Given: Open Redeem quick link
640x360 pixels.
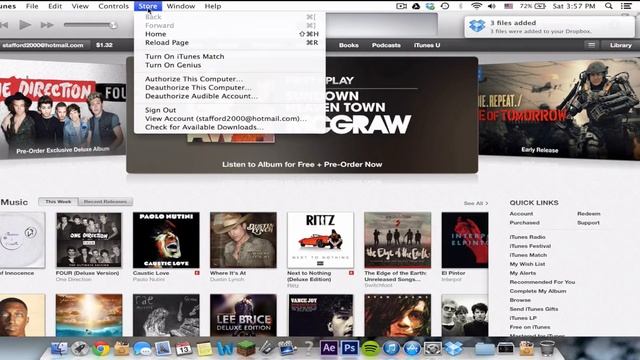Looking at the screenshot, I should click(589, 213).
